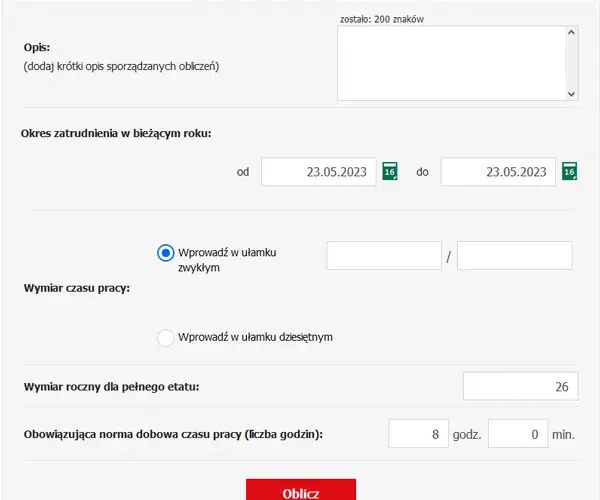The image size is (600, 500).
Task: Click the 'od' start date field
Action: point(319,172)
